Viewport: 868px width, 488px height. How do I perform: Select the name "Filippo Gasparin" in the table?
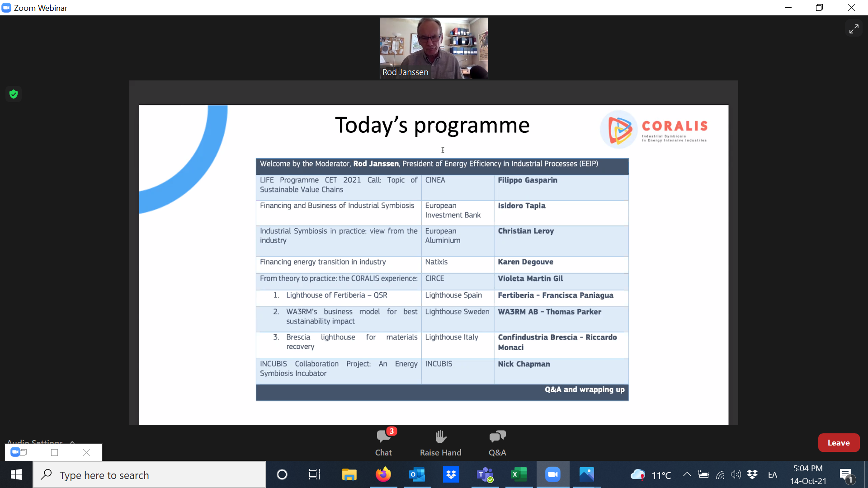click(x=528, y=180)
